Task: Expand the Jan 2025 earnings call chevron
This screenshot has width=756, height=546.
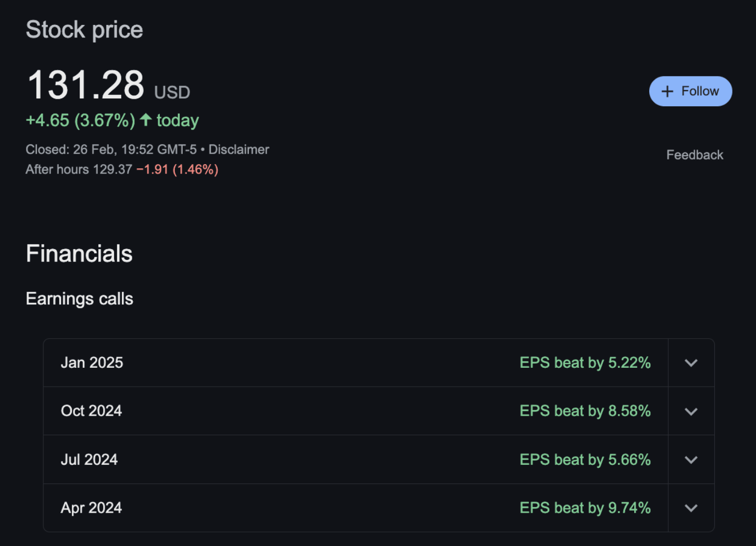Action: point(691,363)
